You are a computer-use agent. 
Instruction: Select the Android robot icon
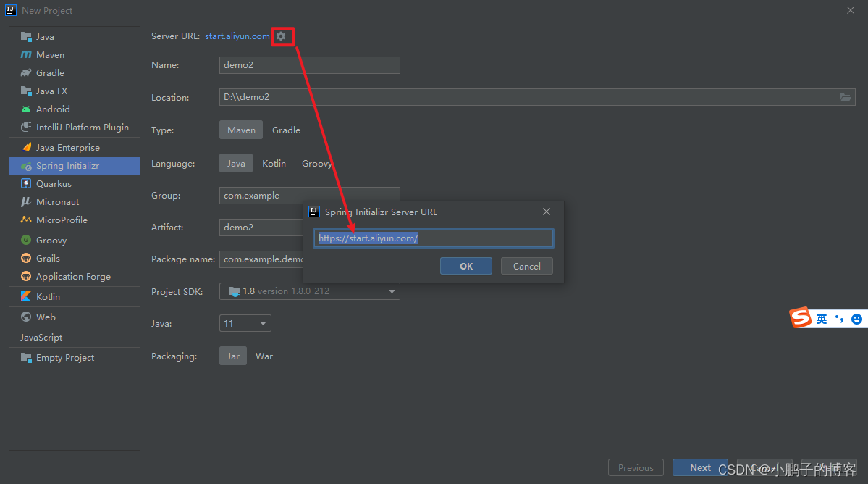[x=26, y=109]
